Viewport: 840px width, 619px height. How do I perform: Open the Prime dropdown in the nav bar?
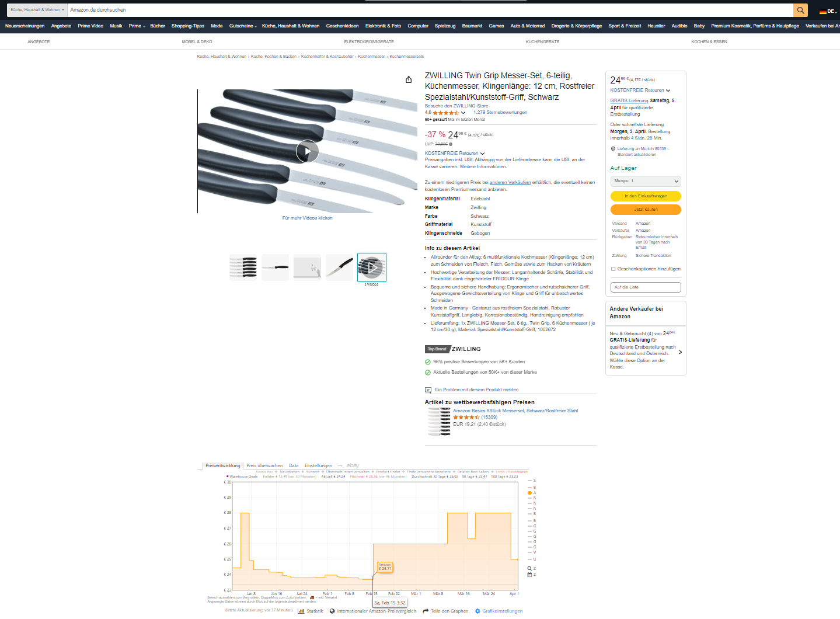click(x=137, y=26)
